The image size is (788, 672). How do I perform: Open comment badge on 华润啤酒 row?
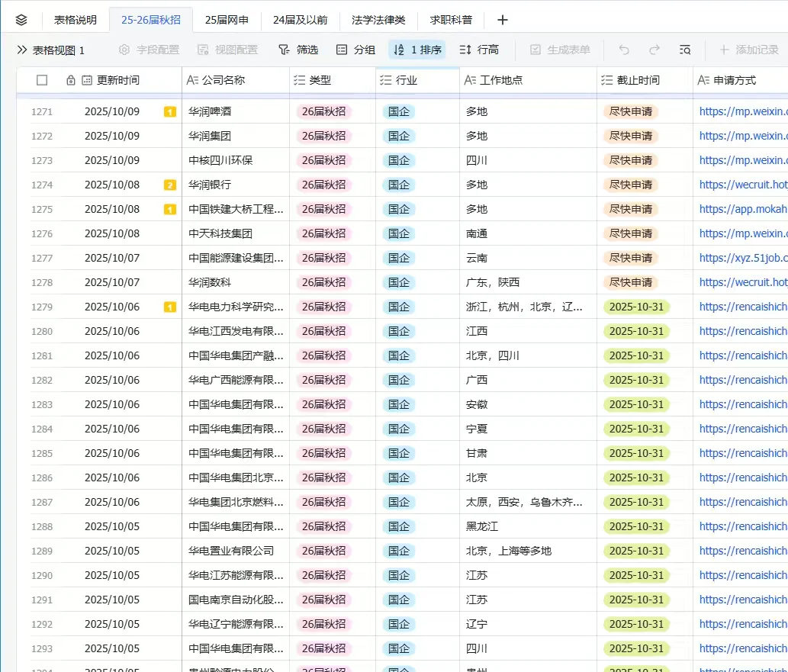tap(170, 111)
